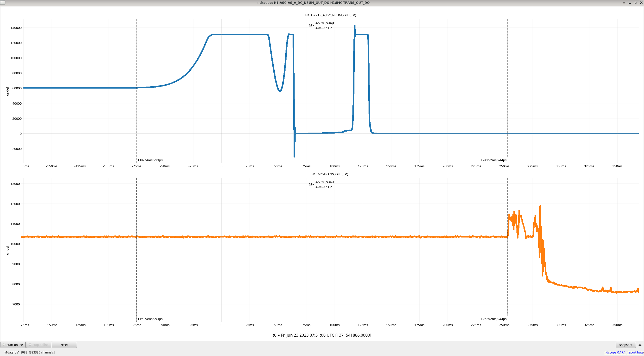Image resolution: width=644 pixels, height=356 pixels.
Task: Click the H1:IMC-TRANS_OUT_DQ plot title
Action: click(x=330, y=174)
